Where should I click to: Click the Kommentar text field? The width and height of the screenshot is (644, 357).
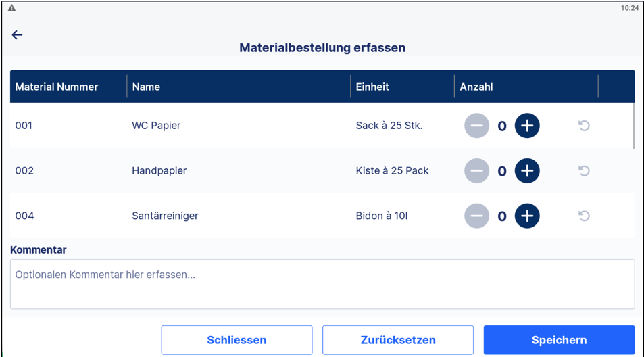tap(322, 284)
